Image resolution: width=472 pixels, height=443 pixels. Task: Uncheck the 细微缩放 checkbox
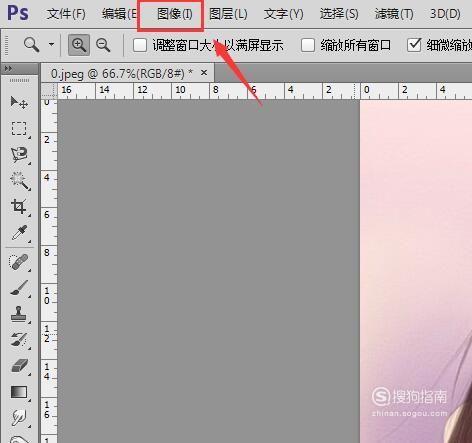point(414,45)
